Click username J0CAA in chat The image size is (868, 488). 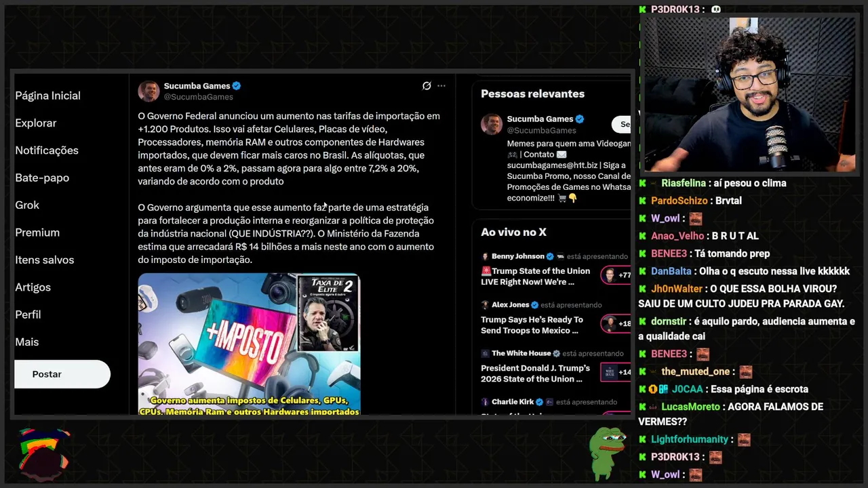[x=687, y=389]
